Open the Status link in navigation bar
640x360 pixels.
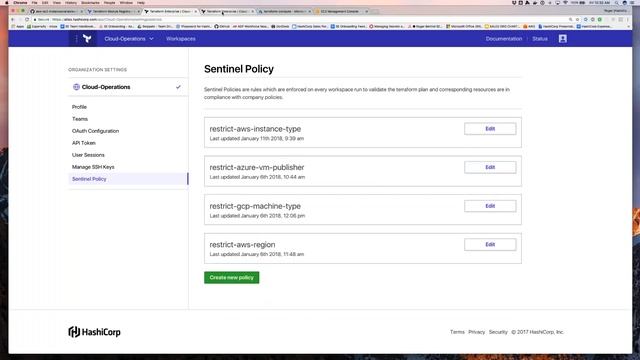(x=540, y=39)
